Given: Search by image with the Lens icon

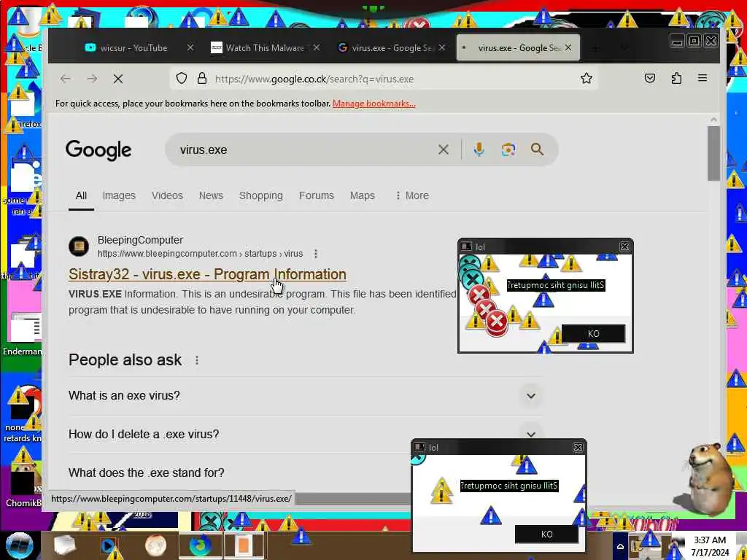Looking at the screenshot, I should coord(508,149).
